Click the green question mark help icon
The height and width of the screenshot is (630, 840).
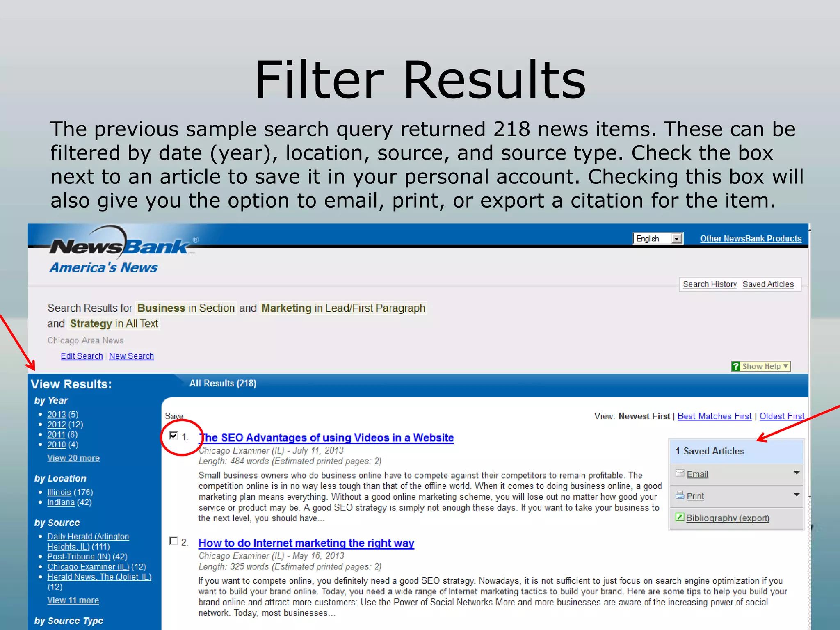coord(736,366)
